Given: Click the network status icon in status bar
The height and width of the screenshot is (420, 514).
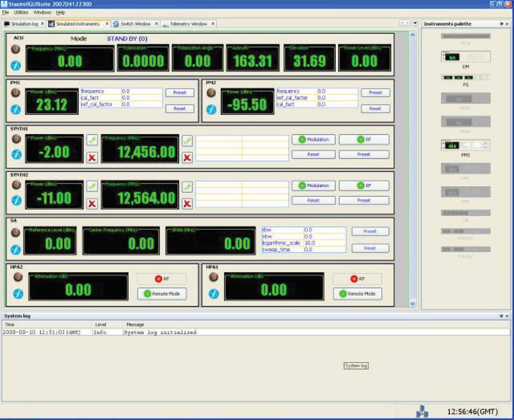Looking at the screenshot, I should (422, 411).
